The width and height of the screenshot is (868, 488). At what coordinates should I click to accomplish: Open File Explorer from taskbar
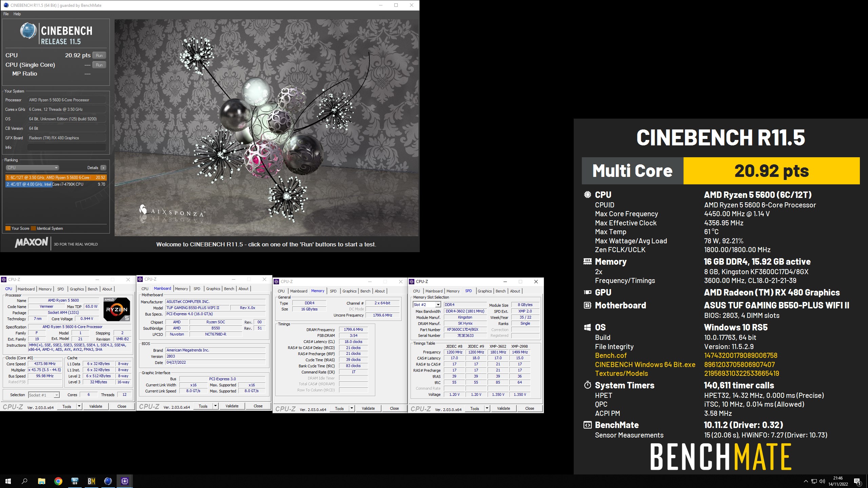coord(41,481)
